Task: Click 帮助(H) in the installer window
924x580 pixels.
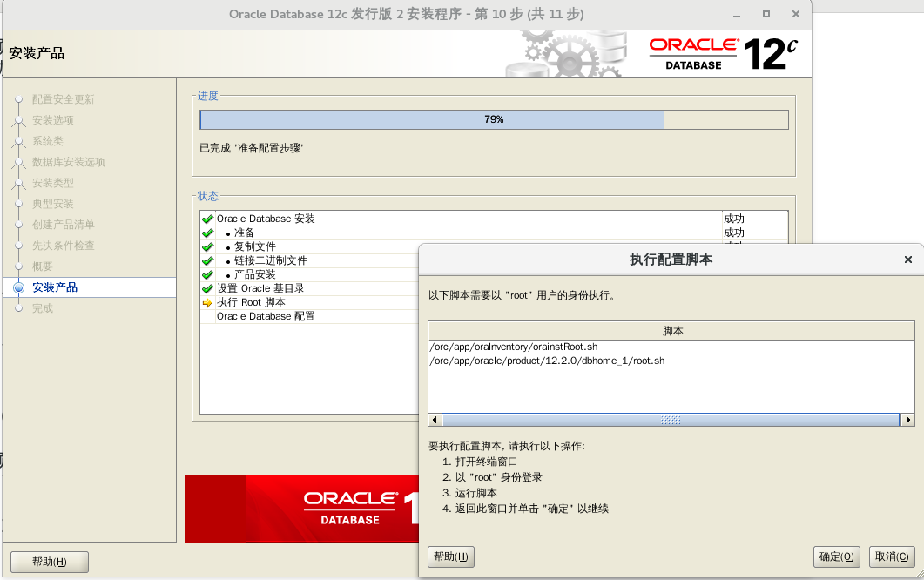Action: tap(50, 562)
